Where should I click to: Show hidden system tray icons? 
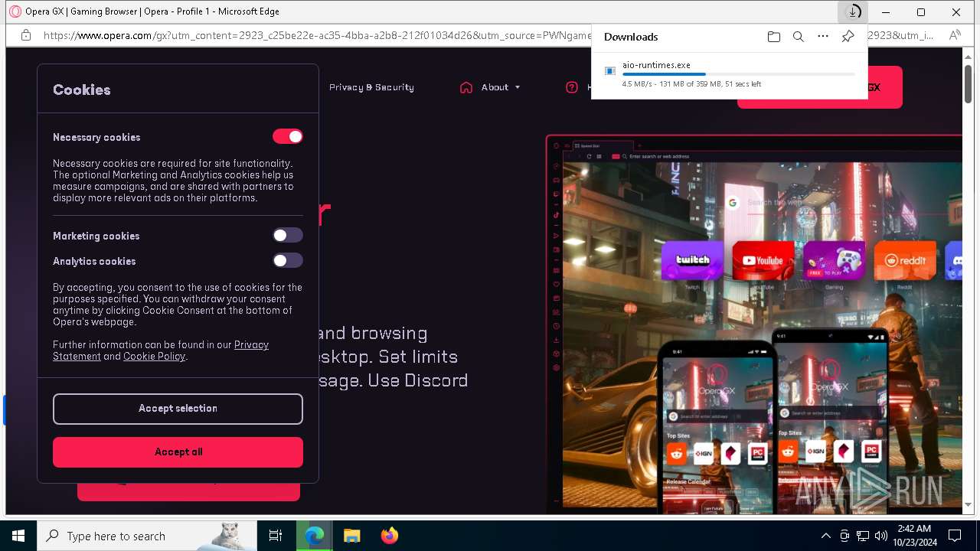pos(825,536)
